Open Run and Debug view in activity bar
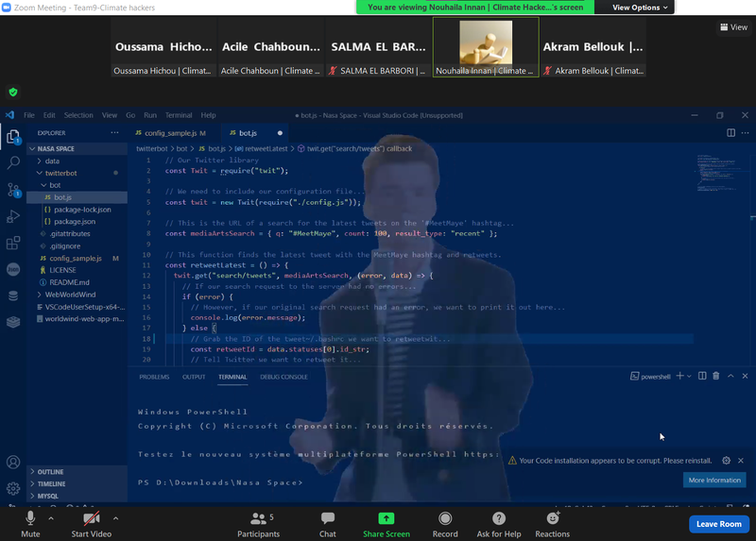The image size is (756, 541). (13, 216)
